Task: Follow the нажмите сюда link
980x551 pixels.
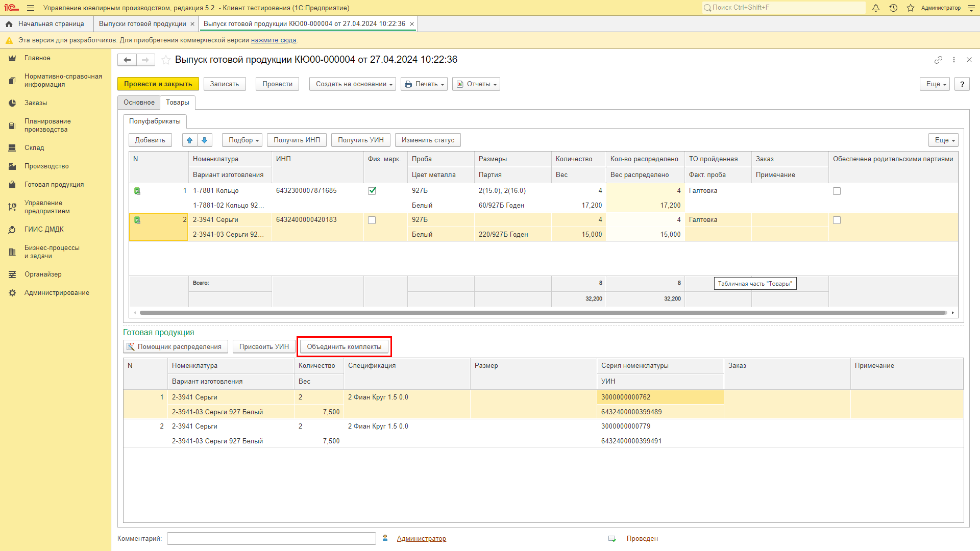Action: [x=274, y=40]
